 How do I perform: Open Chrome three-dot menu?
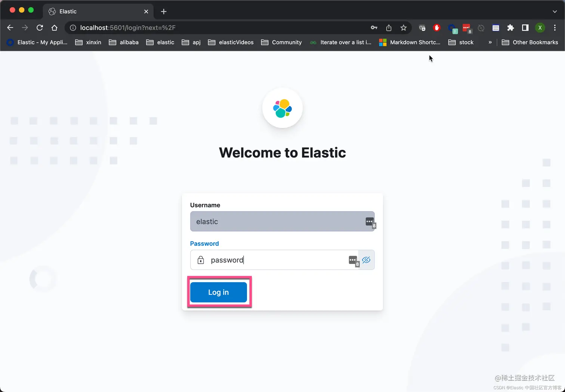pyautogui.click(x=555, y=28)
